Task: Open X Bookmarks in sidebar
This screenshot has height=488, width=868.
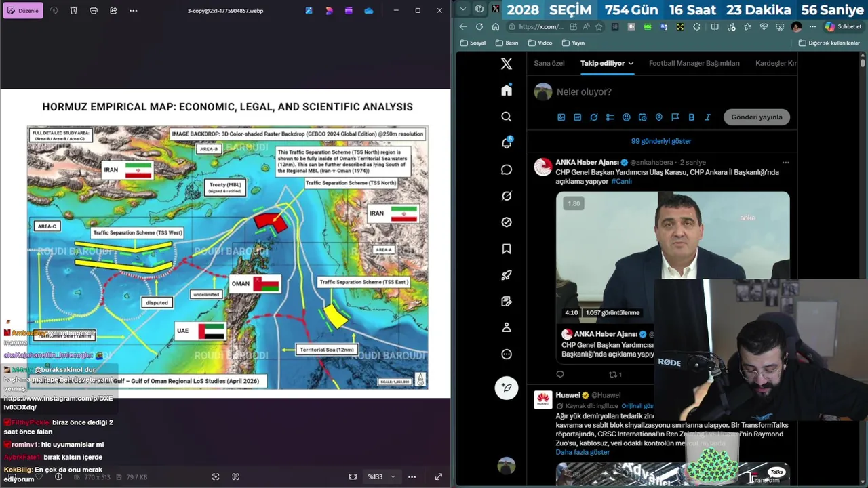Action: tap(507, 249)
